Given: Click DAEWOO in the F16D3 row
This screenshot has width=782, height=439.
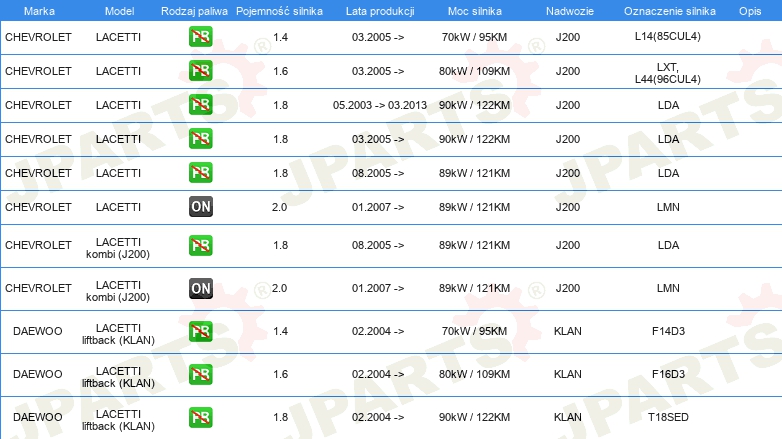Looking at the screenshot, I should [37, 374].
